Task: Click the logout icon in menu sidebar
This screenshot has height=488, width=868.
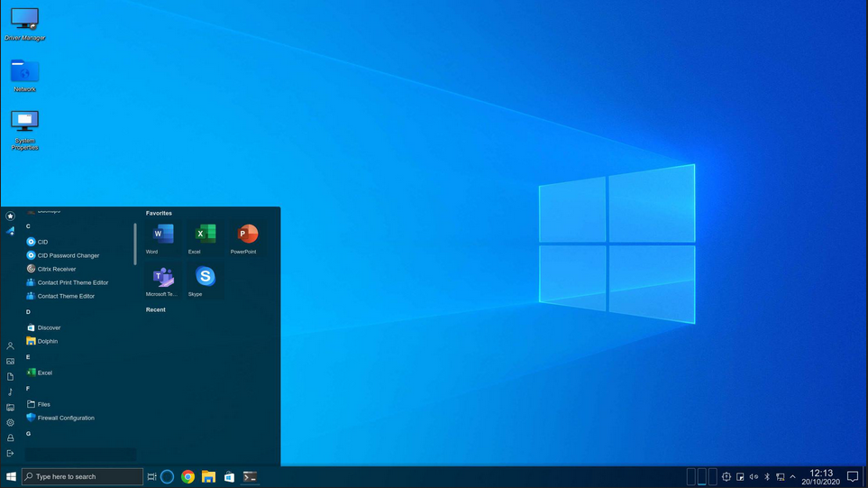Action: pyautogui.click(x=10, y=453)
